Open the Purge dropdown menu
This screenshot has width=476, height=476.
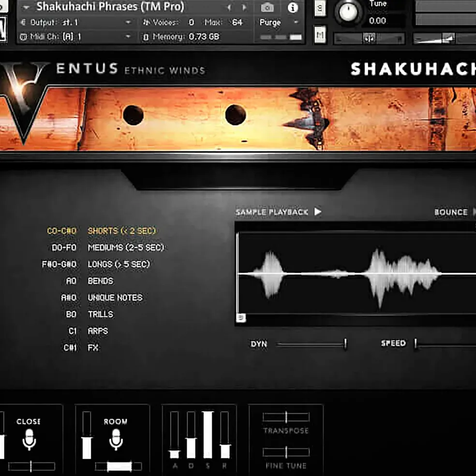pos(279,22)
